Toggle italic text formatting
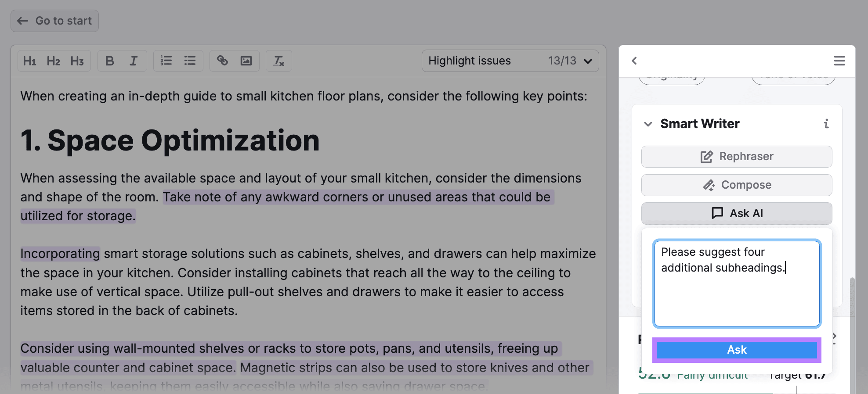The image size is (868, 394). (134, 61)
